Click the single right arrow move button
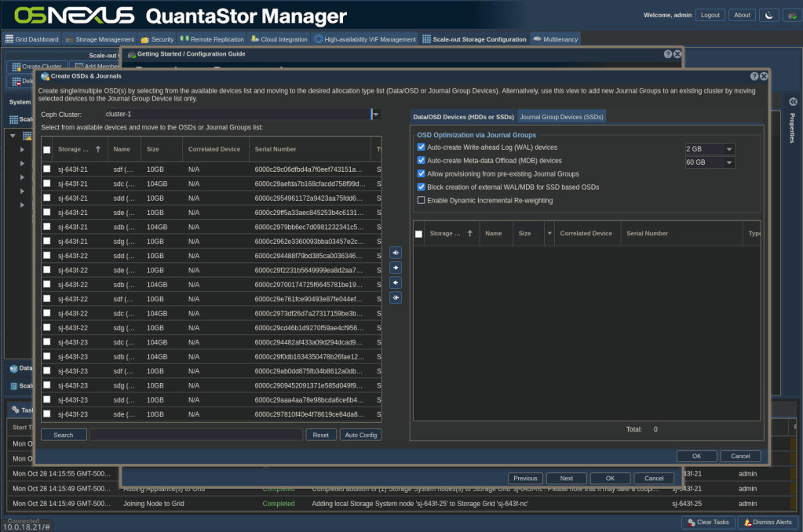The width and height of the screenshot is (803, 532). [x=396, y=268]
